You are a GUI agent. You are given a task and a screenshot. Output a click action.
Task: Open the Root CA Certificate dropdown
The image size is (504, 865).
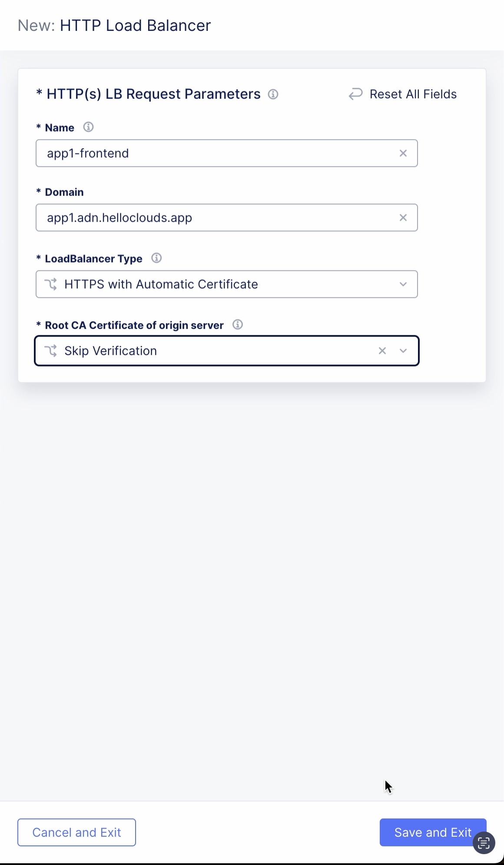(x=403, y=351)
